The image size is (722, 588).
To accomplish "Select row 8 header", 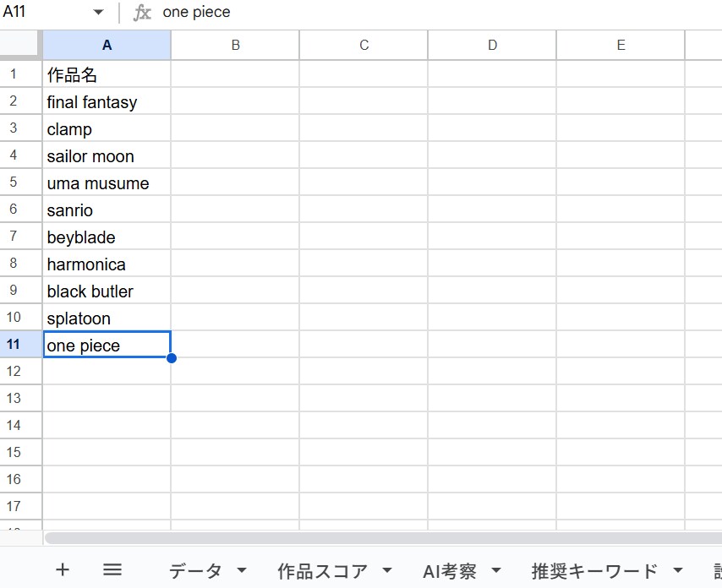I will click(21, 264).
